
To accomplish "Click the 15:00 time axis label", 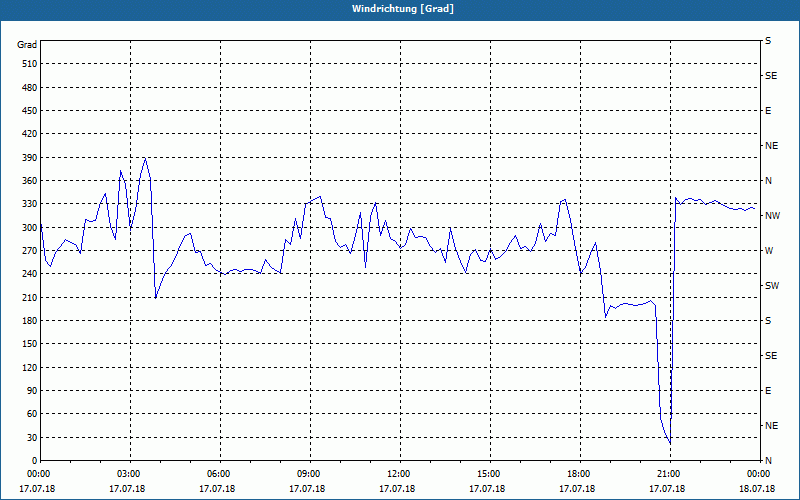I will (x=490, y=474).
